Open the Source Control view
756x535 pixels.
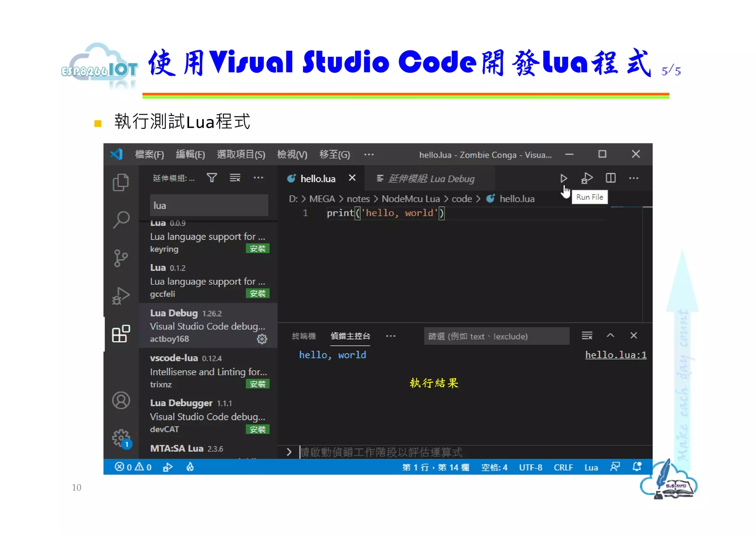click(x=121, y=258)
